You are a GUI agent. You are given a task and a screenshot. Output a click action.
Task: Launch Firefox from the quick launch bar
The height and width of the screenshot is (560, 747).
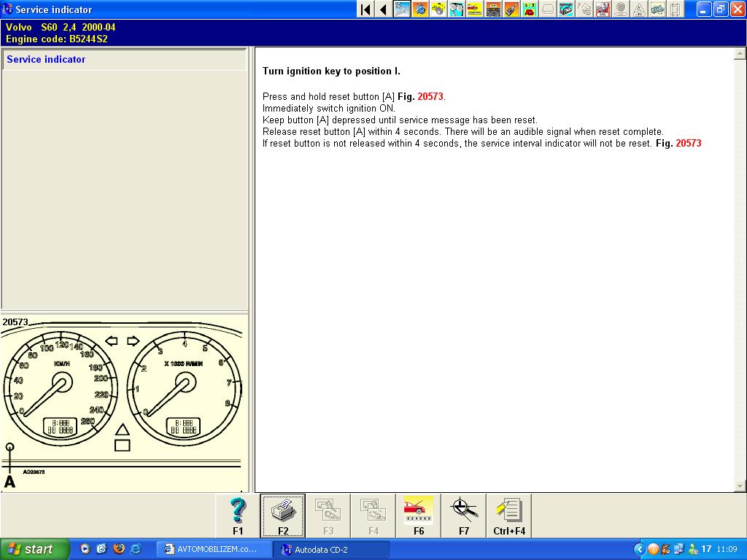[x=119, y=549]
